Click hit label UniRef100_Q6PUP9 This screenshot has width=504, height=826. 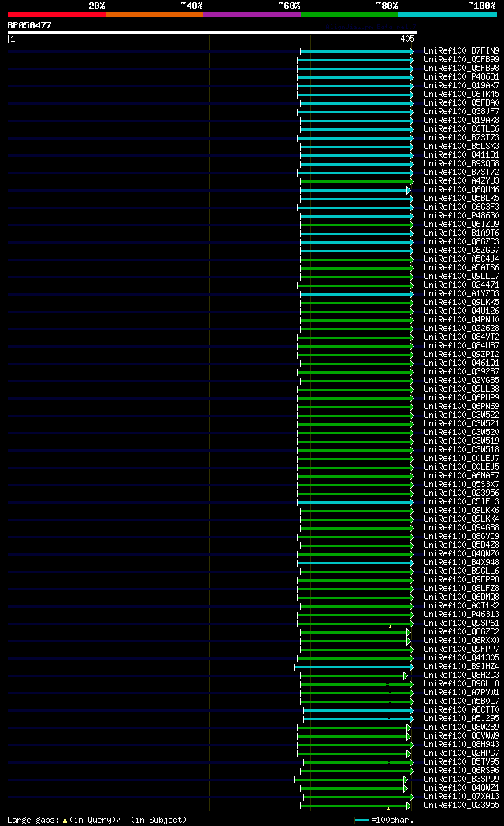[x=462, y=398]
